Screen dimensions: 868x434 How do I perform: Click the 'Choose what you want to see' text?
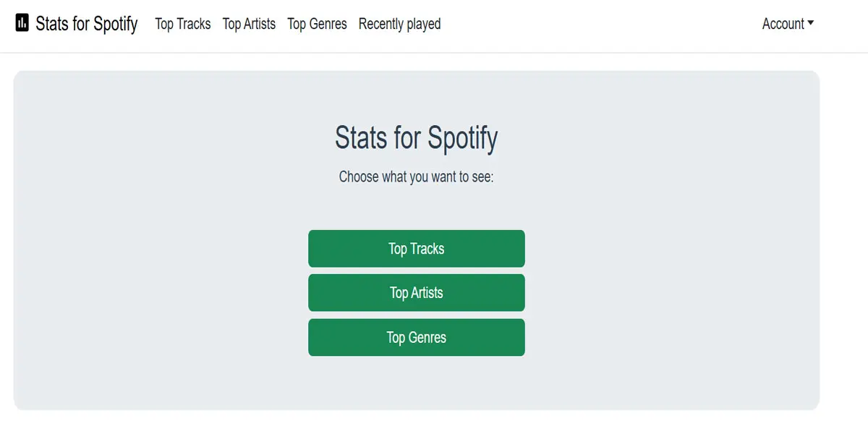[416, 176]
